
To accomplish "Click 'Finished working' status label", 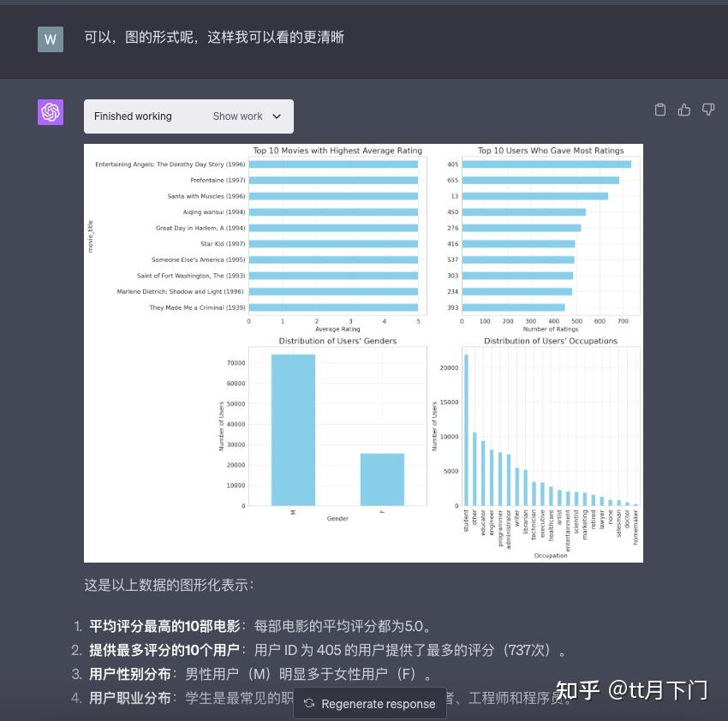I will tap(133, 116).
